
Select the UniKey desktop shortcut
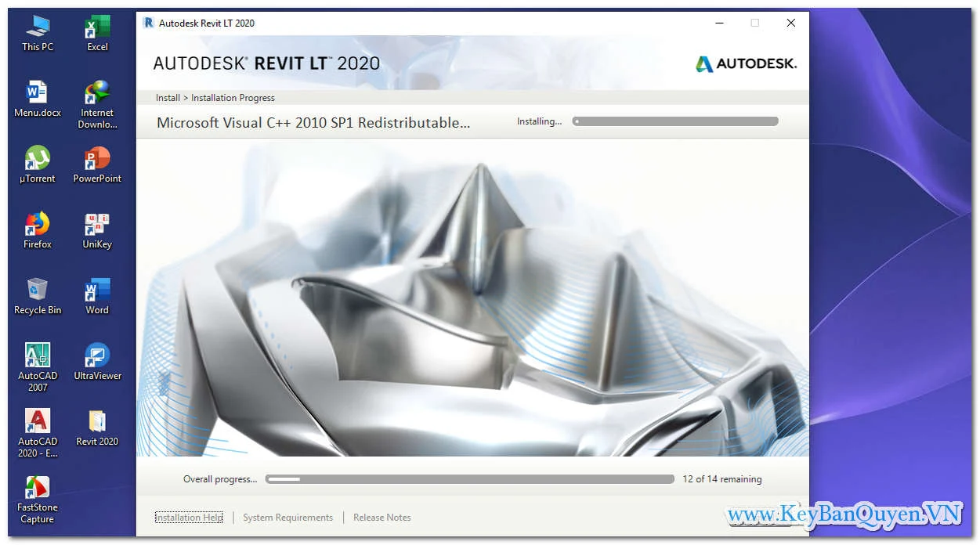(x=97, y=230)
